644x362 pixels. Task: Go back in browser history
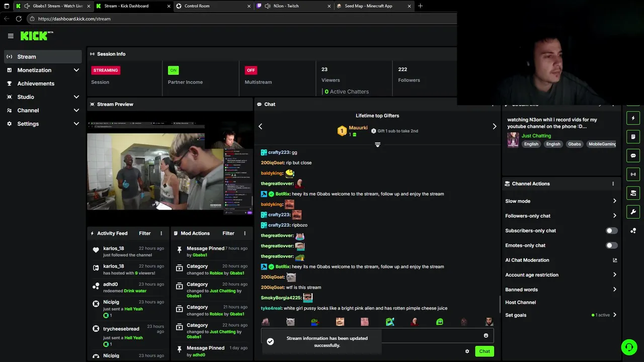tap(7, 19)
